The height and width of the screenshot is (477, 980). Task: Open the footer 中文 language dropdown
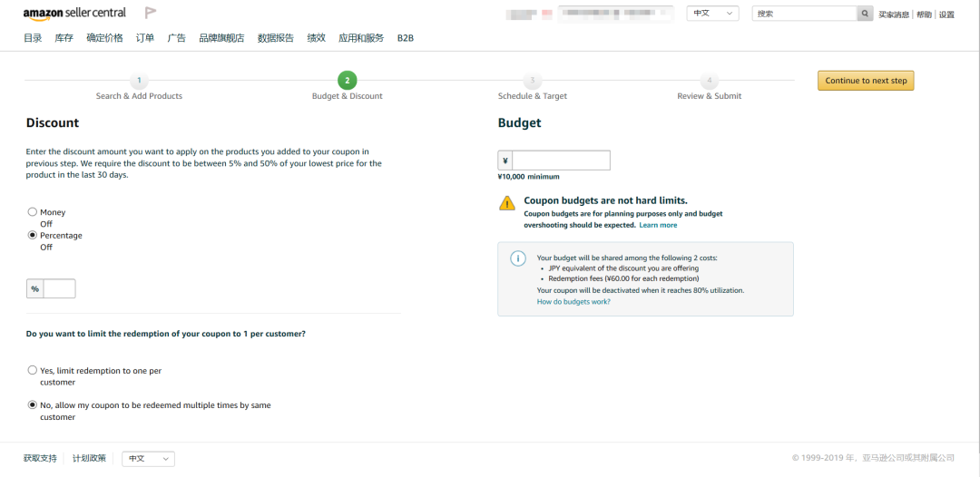(148, 459)
